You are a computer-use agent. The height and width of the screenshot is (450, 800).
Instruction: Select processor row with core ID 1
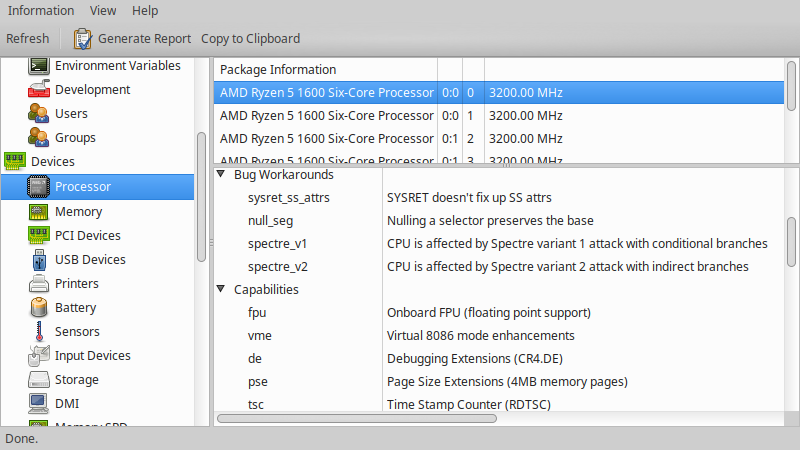[x=499, y=116]
